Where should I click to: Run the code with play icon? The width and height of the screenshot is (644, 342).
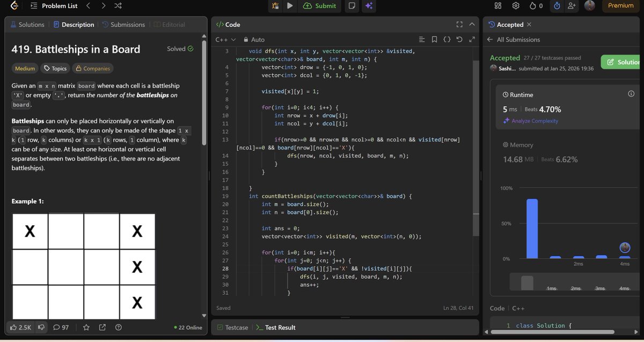tap(290, 6)
